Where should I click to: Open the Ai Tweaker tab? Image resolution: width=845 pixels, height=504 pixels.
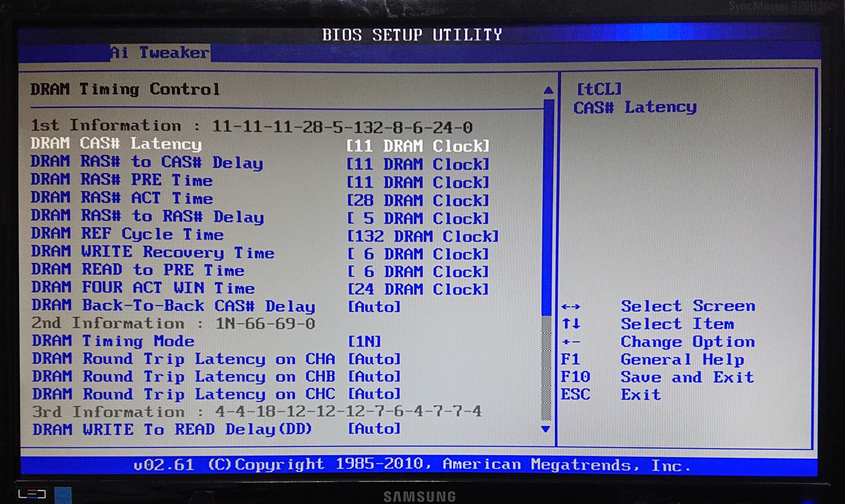(x=160, y=53)
